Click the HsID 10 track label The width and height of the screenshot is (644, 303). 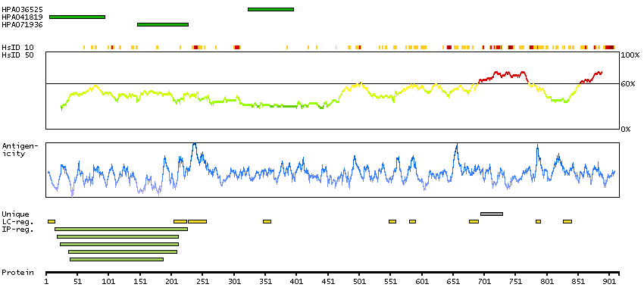tap(17, 48)
